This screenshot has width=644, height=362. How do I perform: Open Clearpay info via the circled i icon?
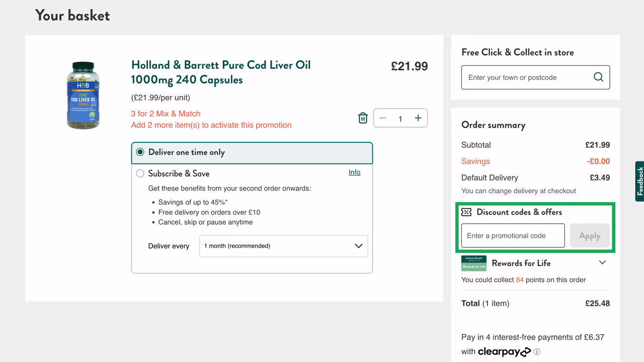537,352
